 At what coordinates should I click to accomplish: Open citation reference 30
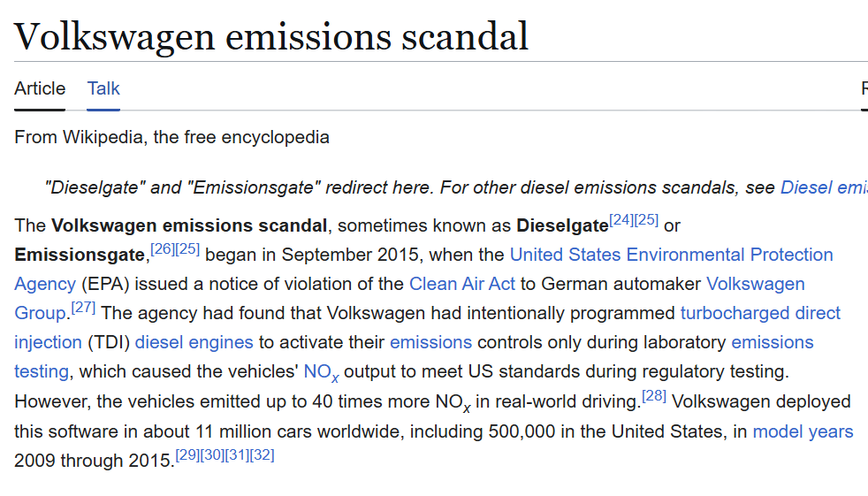tap(212, 455)
